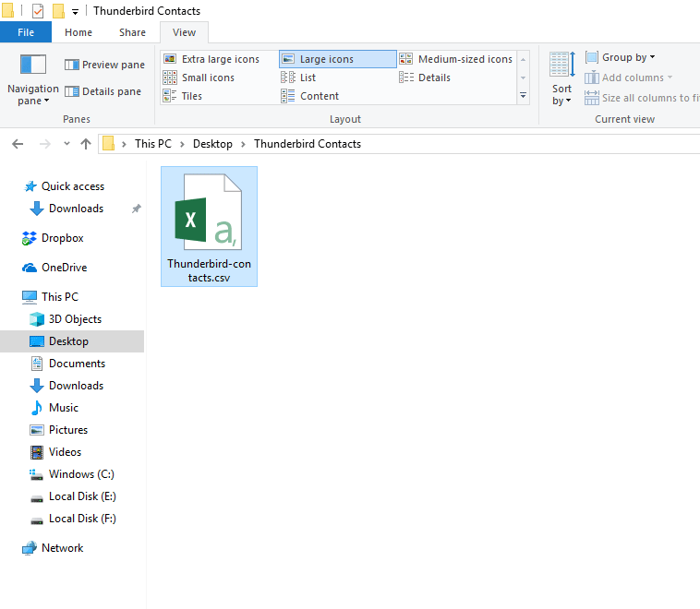Screen dimensions: 700x609
Task: Click Desktop in the address breadcrumb
Action: (212, 144)
